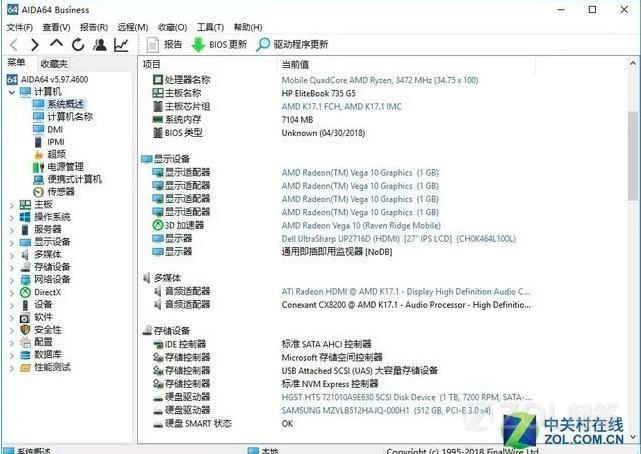This screenshot has height=454, width=641.
Task: Collapse the 计算机 tree node
Action: point(11,92)
